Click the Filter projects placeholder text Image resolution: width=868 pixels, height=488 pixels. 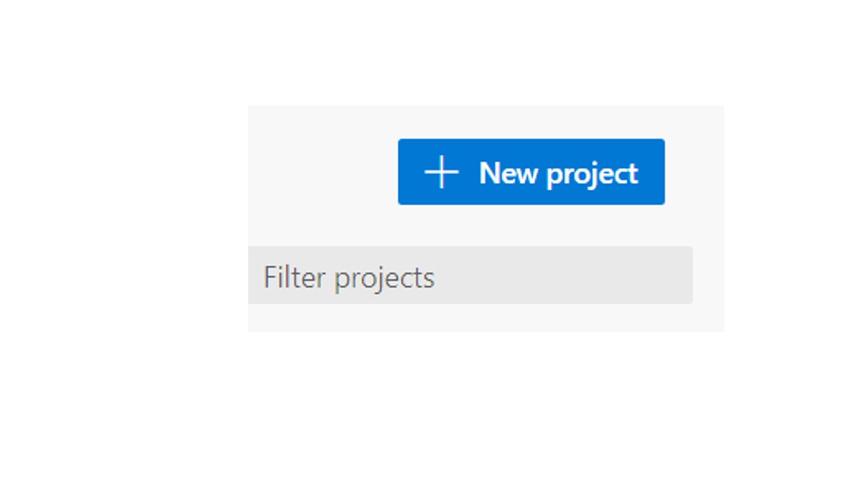(349, 278)
